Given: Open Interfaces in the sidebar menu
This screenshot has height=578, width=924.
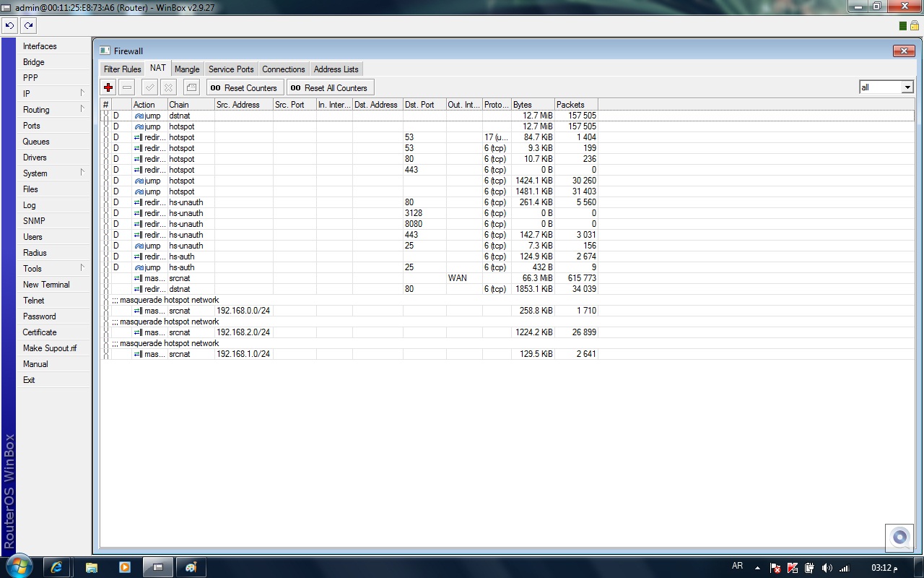Looking at the screenshot, I should (x=55, y=46).
